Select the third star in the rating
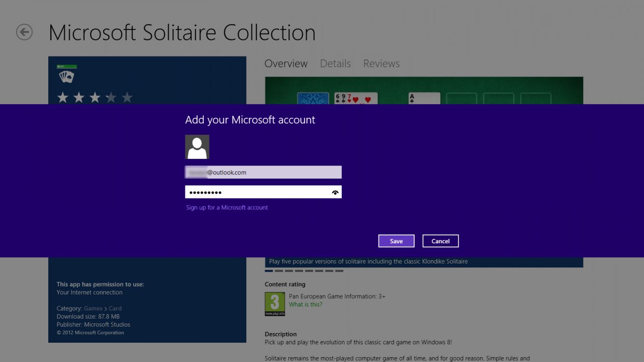Screen dimensions: 644x362 pos(95,97)
